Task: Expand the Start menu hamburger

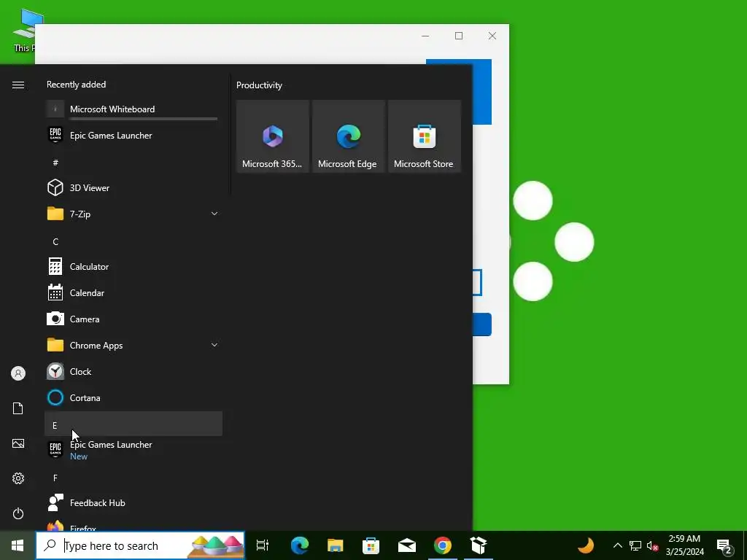Action: click(18, 85)
